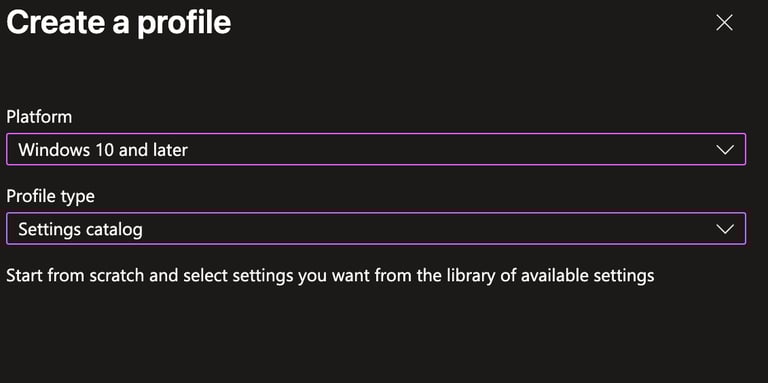Click the word 'Create' in the heading
This screenshot has width=768, height=383.
click(55, 22)
